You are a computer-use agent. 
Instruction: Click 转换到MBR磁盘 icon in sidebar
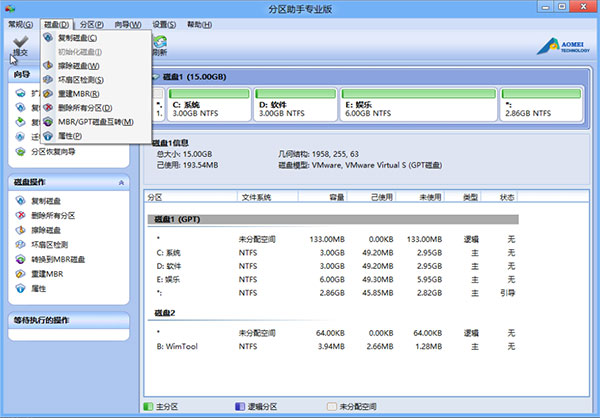[22, 259]
